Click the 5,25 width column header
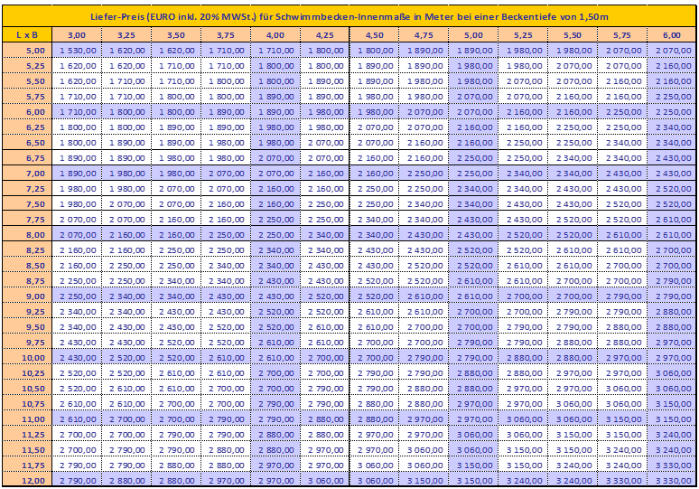 point(522,34)
